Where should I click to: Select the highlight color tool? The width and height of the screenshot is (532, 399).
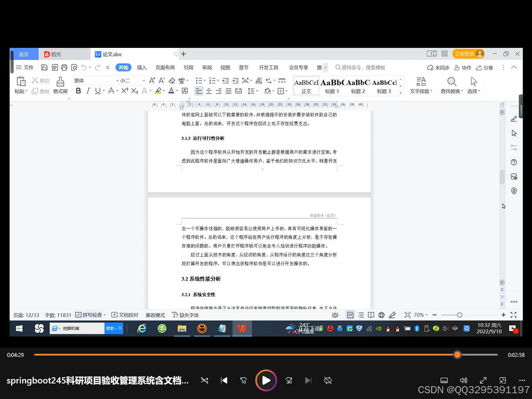159,90
